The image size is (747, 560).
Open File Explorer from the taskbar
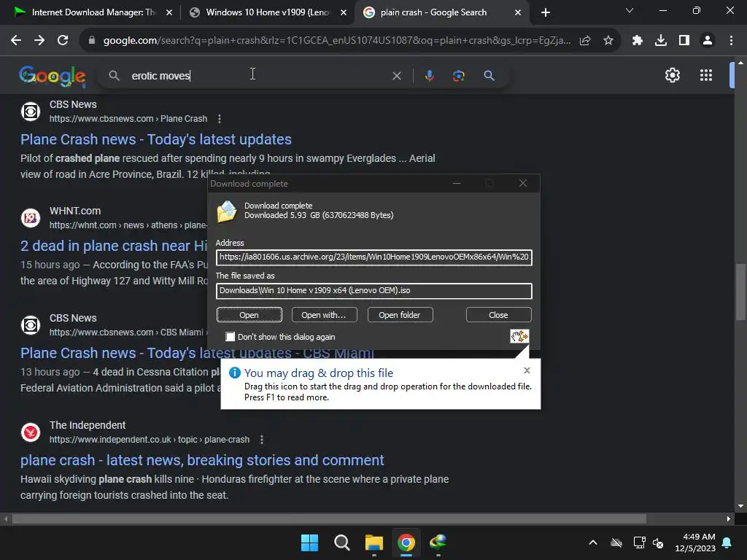click(x=374, y=542)
